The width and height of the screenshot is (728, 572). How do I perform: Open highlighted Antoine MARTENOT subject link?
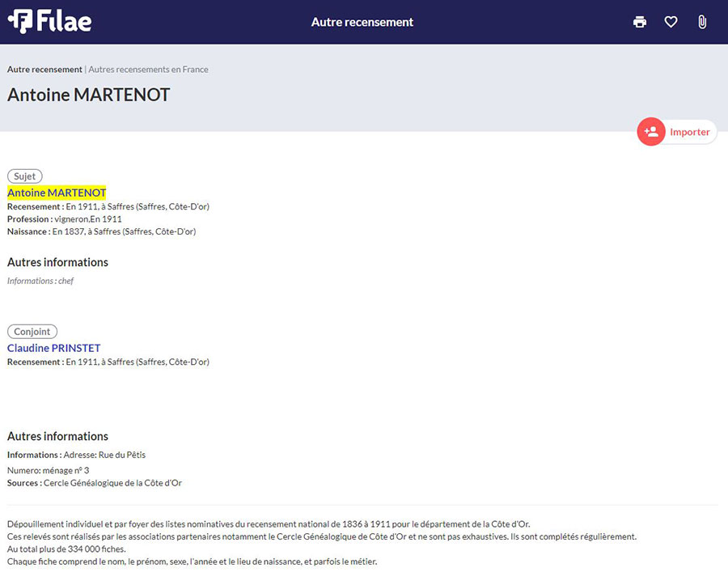(57, 193)
